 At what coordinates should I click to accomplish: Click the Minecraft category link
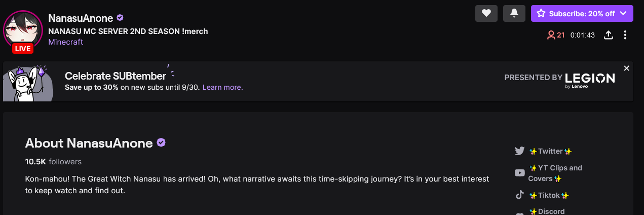point(65,42)
